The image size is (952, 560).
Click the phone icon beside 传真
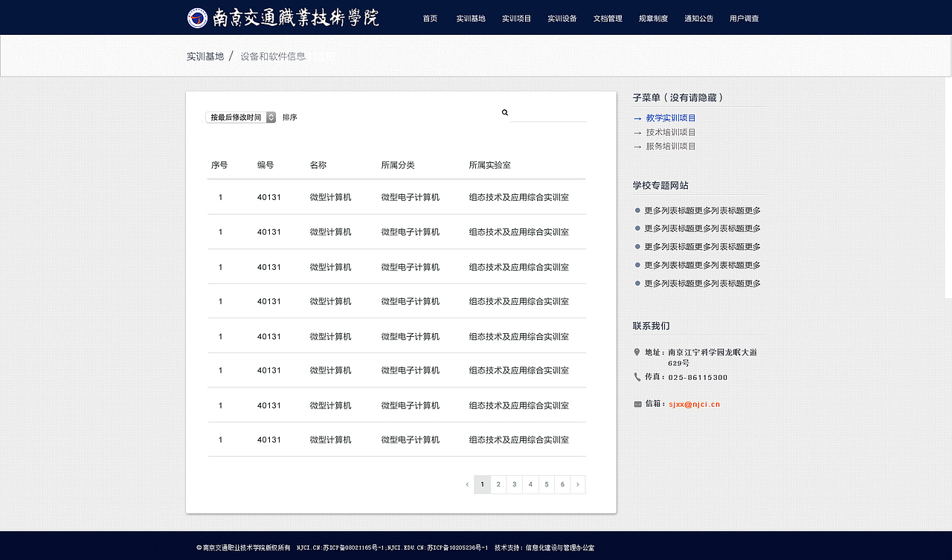point(637,377)
